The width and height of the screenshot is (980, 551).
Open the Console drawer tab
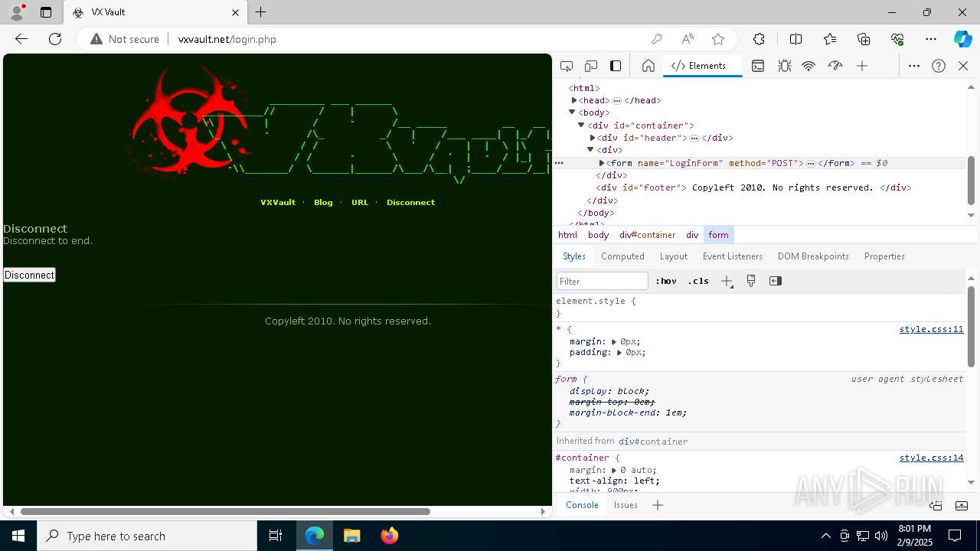(582, 505)
